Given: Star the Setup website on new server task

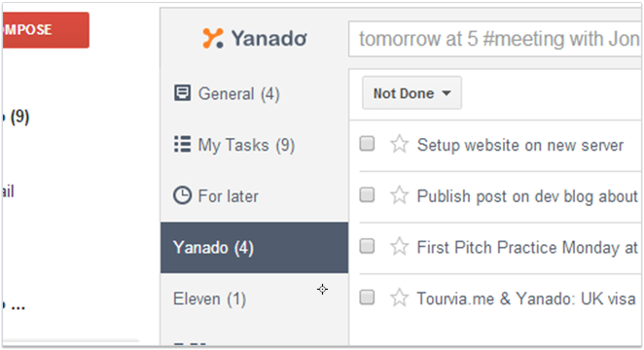Looking at the screenshot, I should 399,145.
